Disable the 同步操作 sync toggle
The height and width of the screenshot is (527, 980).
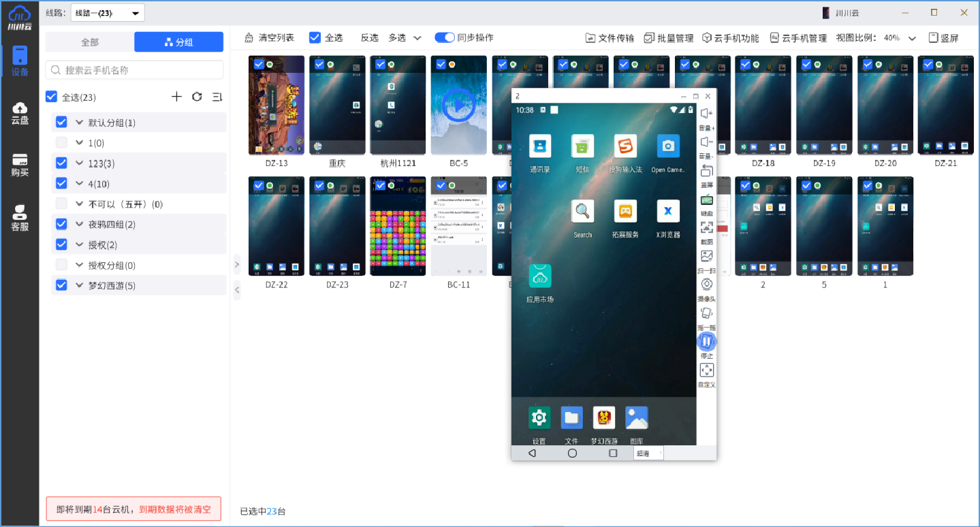click(x=444, y=37)
